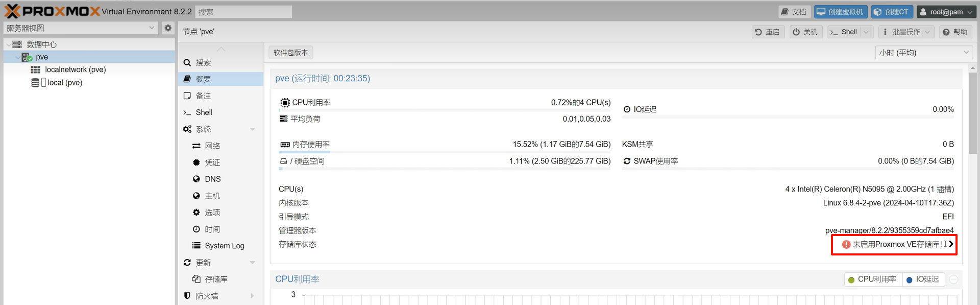
Task: Collapse the 系统 submenu arrow
Action: (253, 129)
